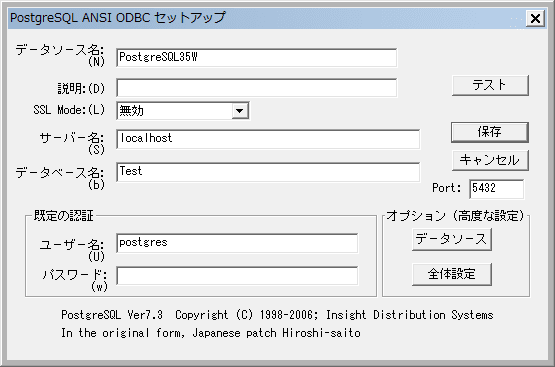Open the データソース options button
The height and width of the screenshot is (367, 555).
click(x=452, y=240)
